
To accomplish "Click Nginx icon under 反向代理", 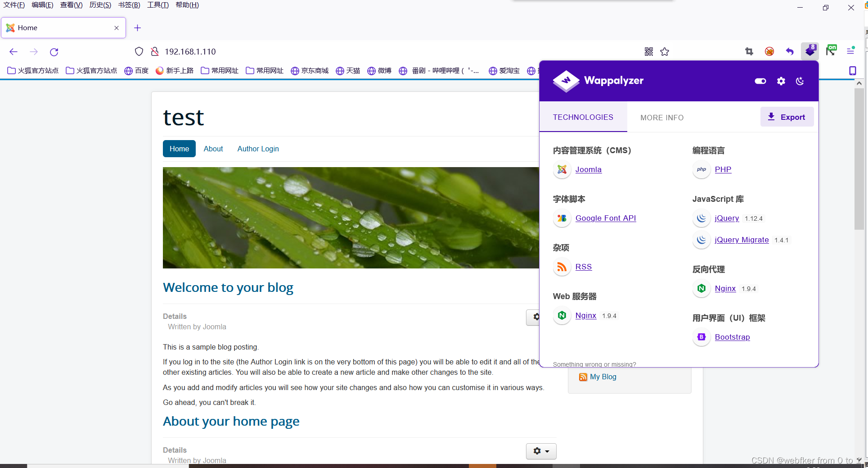I will click(702, 288).
